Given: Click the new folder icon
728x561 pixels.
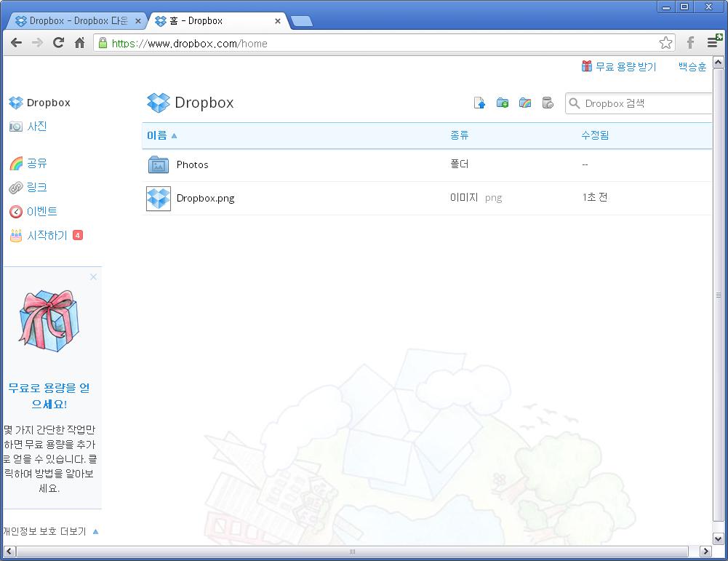Looking at the screenshot, I should (x=503, y=103).
